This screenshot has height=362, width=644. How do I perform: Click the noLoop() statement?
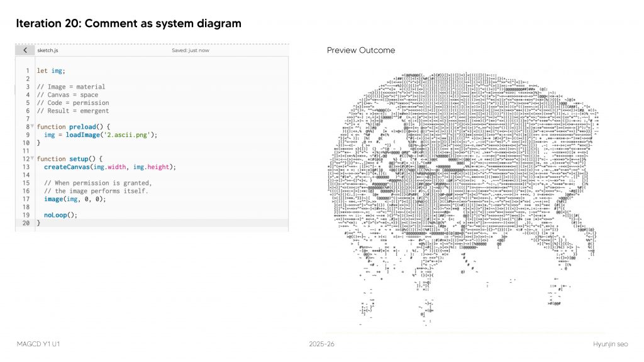coord(60,215)
